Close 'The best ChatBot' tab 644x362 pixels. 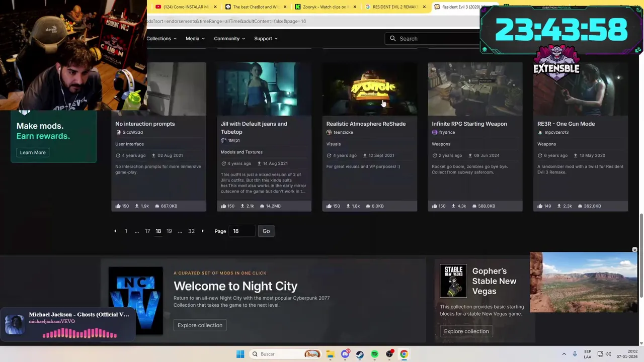pyautogui.click(x=285, y=7)
